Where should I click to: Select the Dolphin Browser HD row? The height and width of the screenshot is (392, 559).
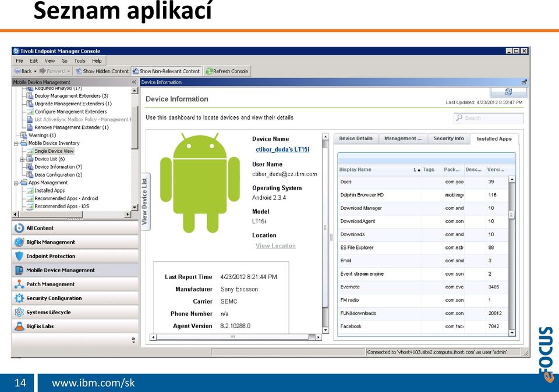pos(423,195)
